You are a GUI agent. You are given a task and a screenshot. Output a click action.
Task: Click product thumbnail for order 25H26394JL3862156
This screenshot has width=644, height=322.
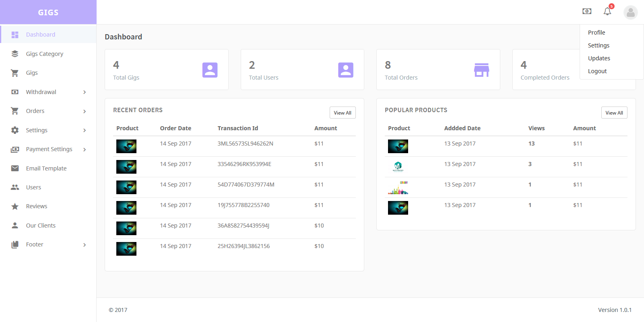(126, 249)
